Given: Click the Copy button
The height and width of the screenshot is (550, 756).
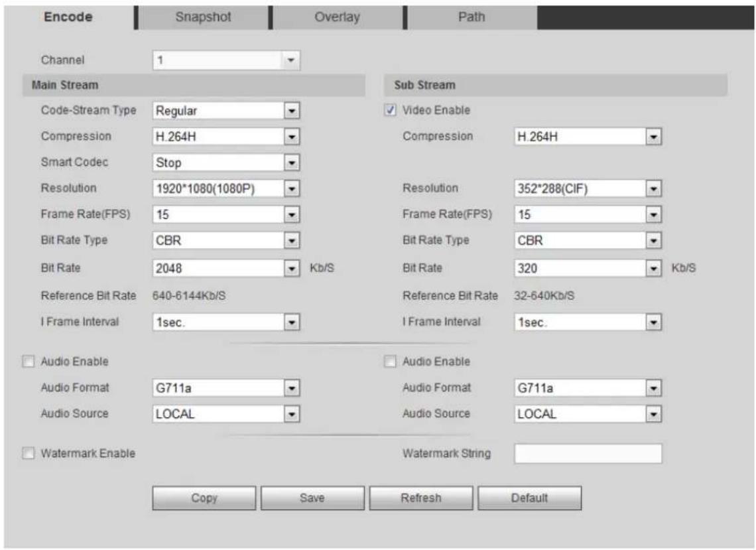Looking at the screenshot, I should [204, 498].
